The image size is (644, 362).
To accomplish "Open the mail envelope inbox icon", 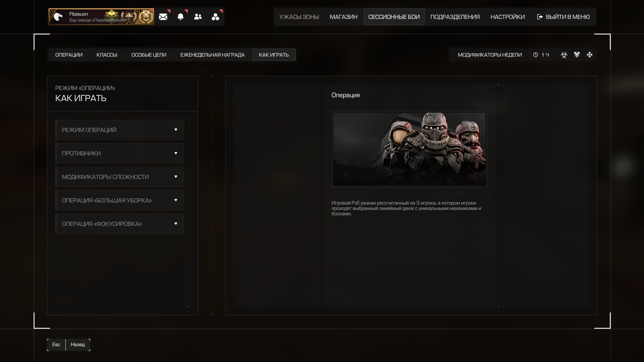I will point(163,17).
